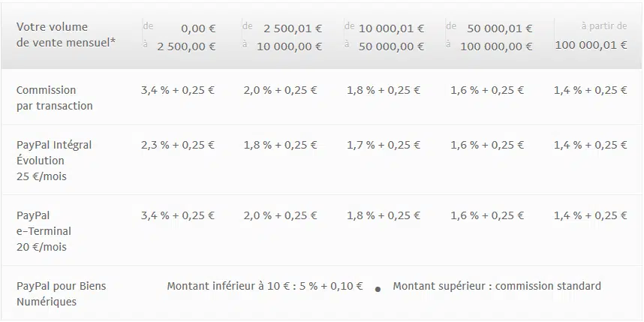The image size is (644, 322).
Task: Click the 3,4 % + 0,25 € commission cell
Action: coord(178,90)
